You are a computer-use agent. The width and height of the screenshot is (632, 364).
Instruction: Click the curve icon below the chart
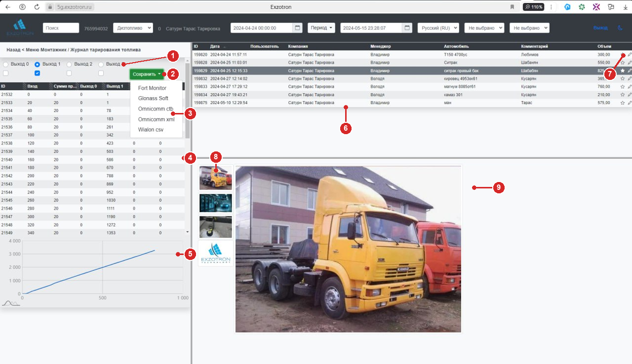(x=11, y=303)
